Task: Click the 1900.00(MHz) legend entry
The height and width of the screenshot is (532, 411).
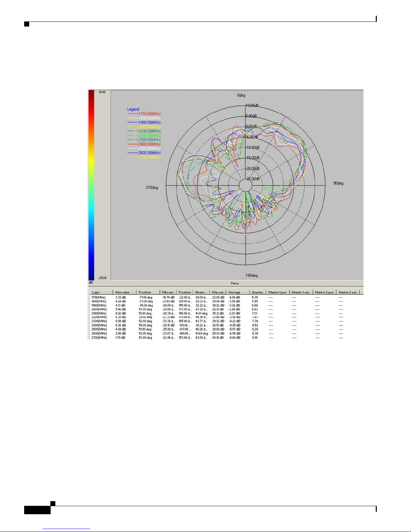Action: (149, 123)
